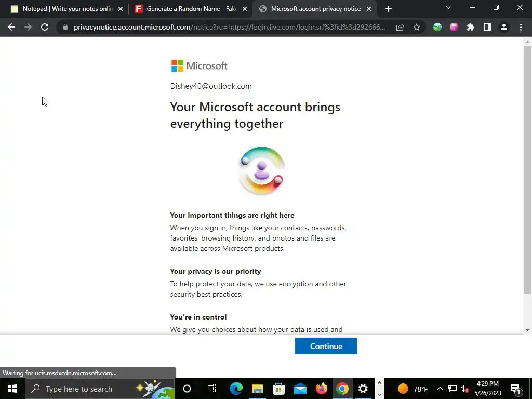Click Chrome icon on taskbar
The image size is (532, 399).
342,389
